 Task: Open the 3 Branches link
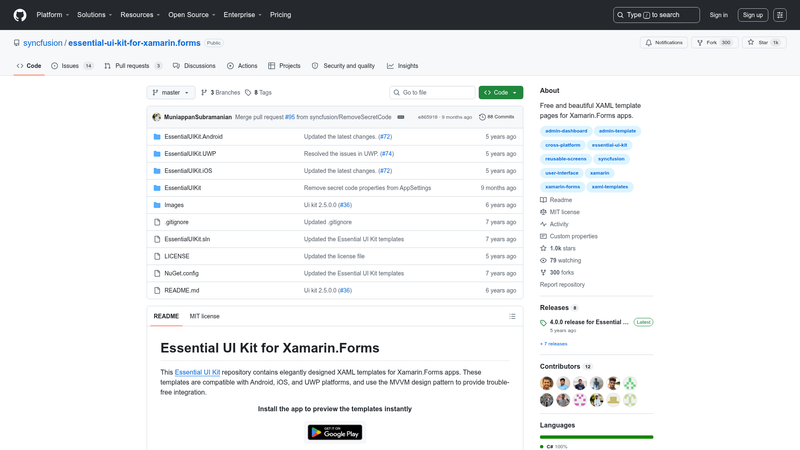[x=220, y=92]
